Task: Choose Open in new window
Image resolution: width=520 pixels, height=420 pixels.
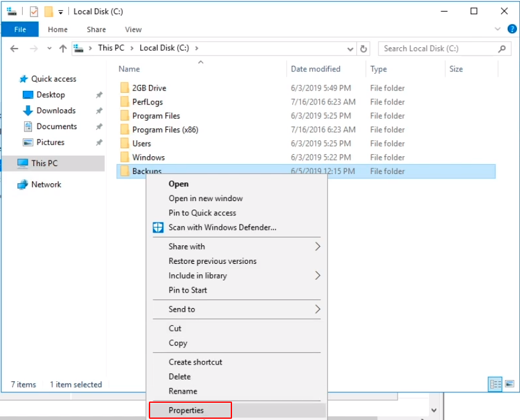Action: pos(237,198)
